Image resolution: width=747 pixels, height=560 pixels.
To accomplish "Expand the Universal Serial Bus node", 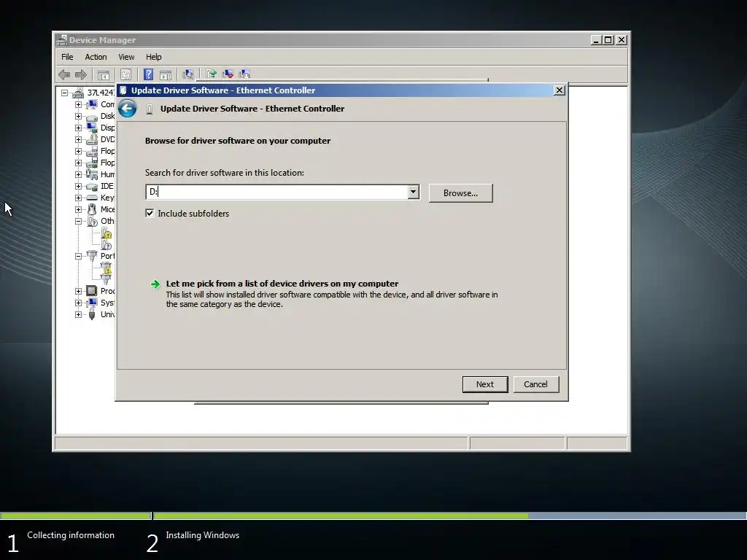I will (78, 314).
